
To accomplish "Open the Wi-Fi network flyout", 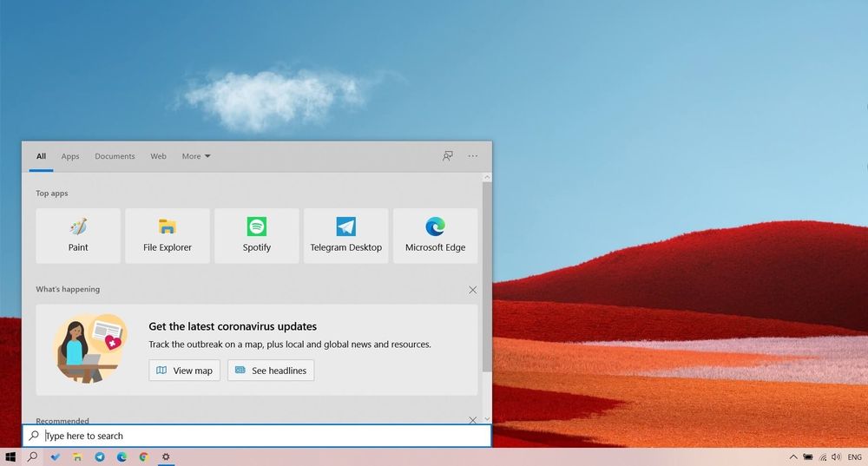I will tap(823, 457).
